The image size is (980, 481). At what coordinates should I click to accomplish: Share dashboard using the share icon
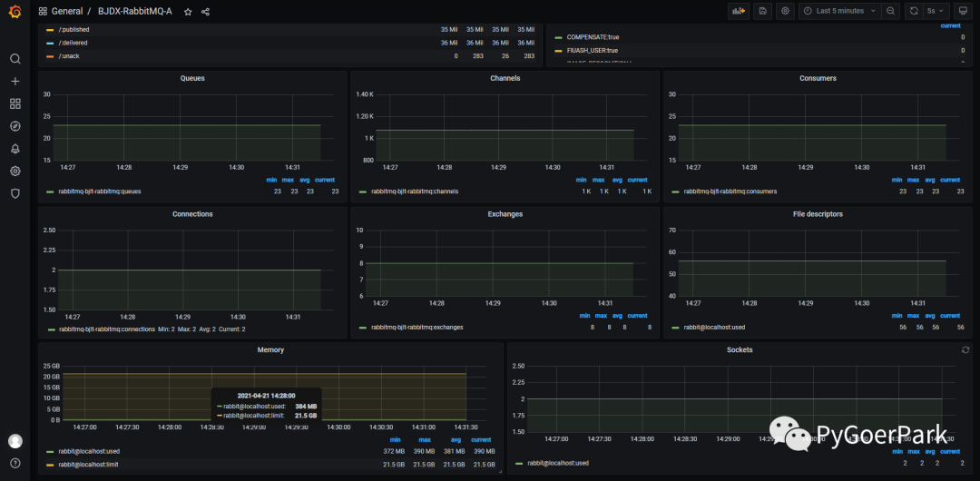pos(205,12)
